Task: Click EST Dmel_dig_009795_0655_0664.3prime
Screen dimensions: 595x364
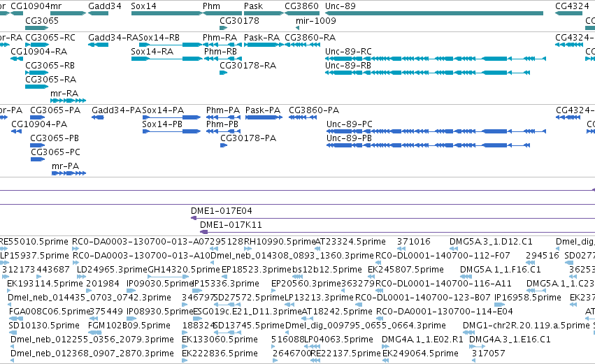Action: (366, 326)
